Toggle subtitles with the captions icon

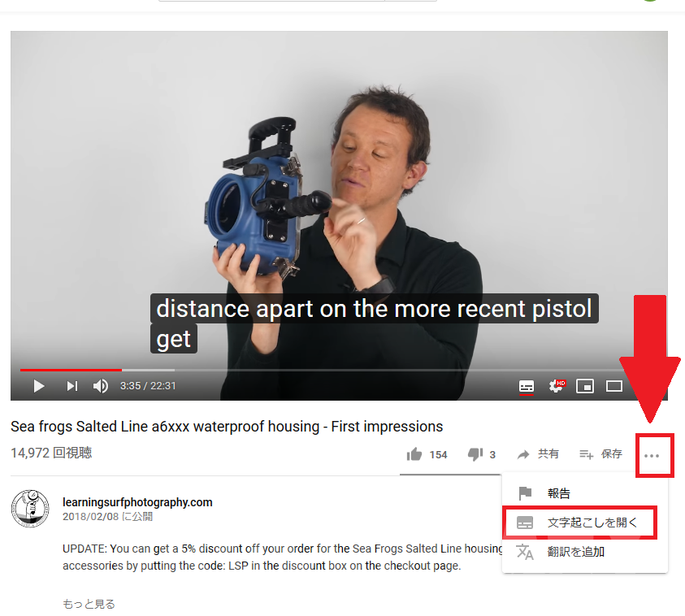pyautogui.click(x=526, y=386)
